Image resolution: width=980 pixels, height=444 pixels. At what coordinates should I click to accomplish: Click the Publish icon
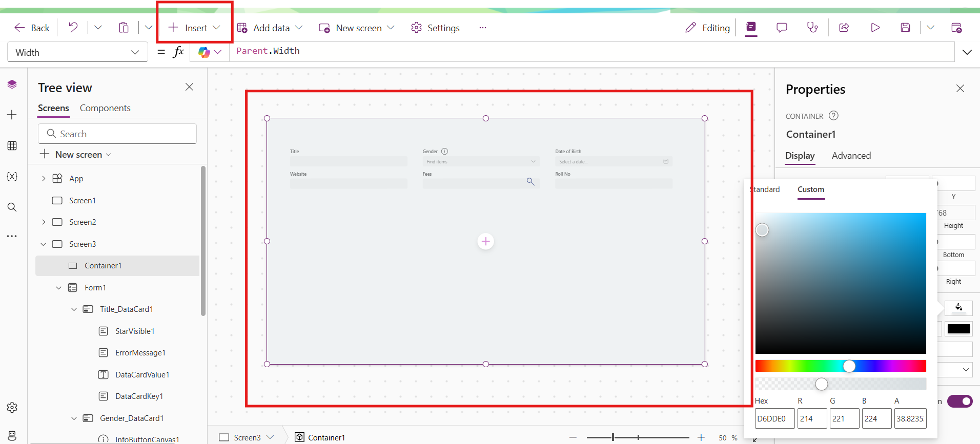pyautogui.click(x=956, y=28)
